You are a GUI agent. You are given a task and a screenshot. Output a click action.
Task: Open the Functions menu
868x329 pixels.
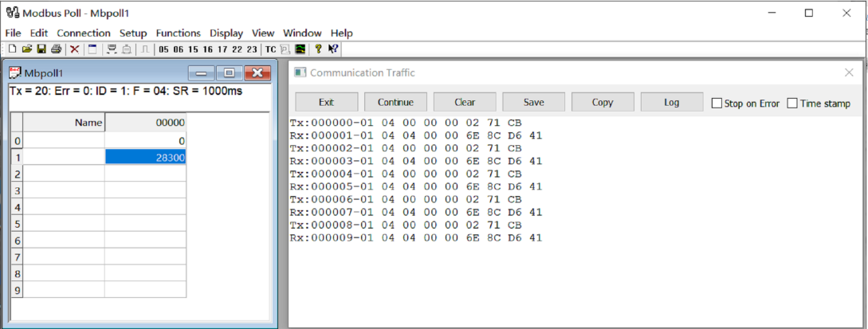coord(179,33)
